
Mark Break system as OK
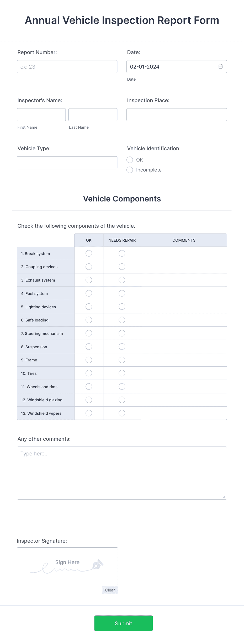point(89,253)
